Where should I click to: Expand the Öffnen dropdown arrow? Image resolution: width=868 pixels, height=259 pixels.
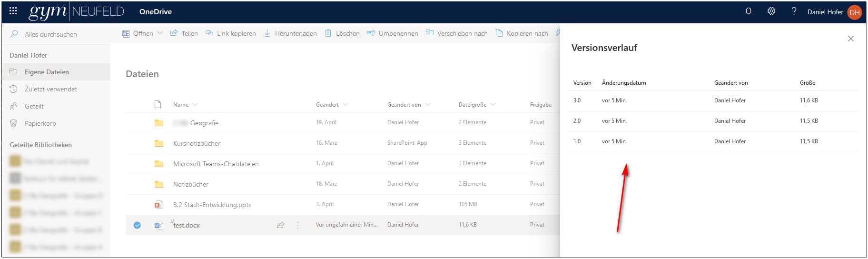pyautogui.click(x=160, y=33)
